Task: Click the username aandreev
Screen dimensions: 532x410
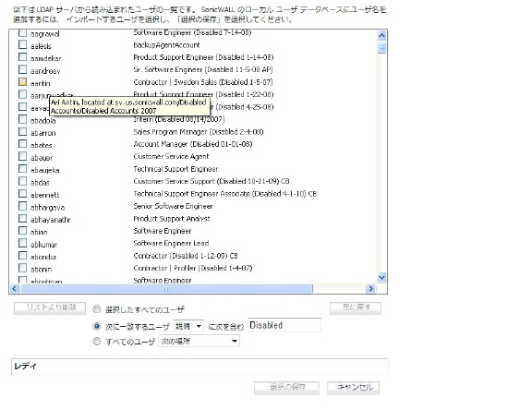Action: coord(45,71)
